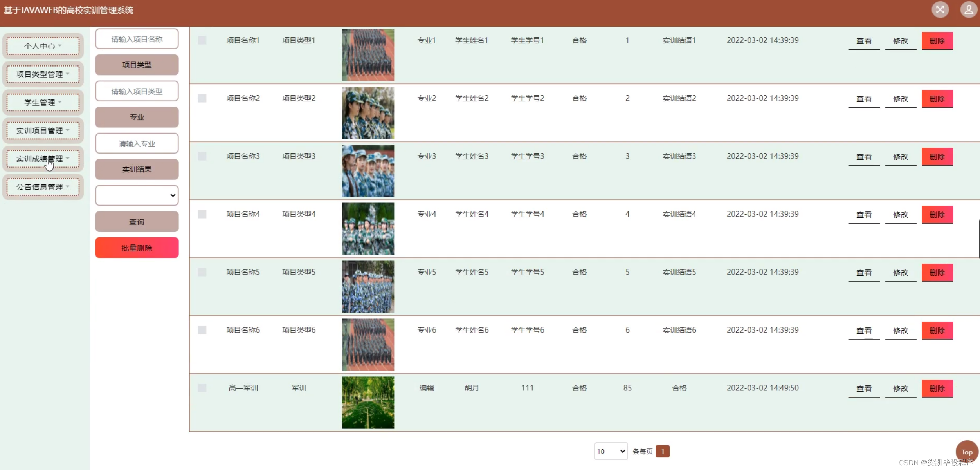Open the items-per-page dropdown showing 10

(611, 452)
